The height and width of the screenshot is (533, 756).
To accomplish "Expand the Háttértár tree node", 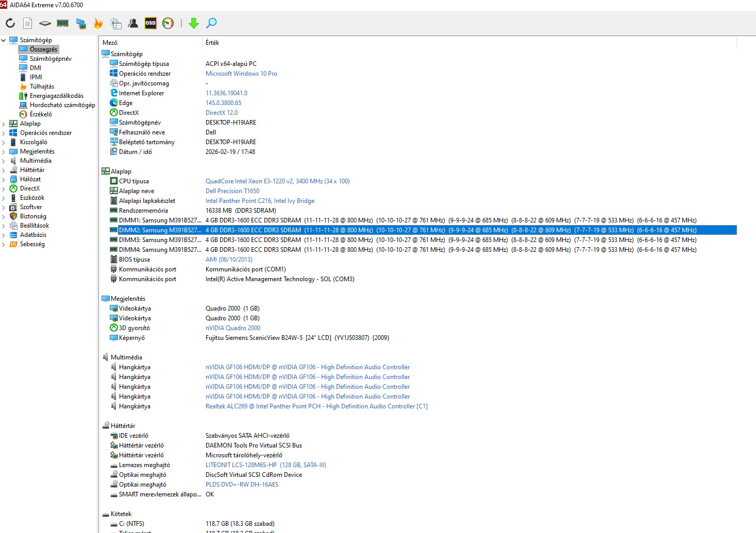I will (x=4, y=170).
